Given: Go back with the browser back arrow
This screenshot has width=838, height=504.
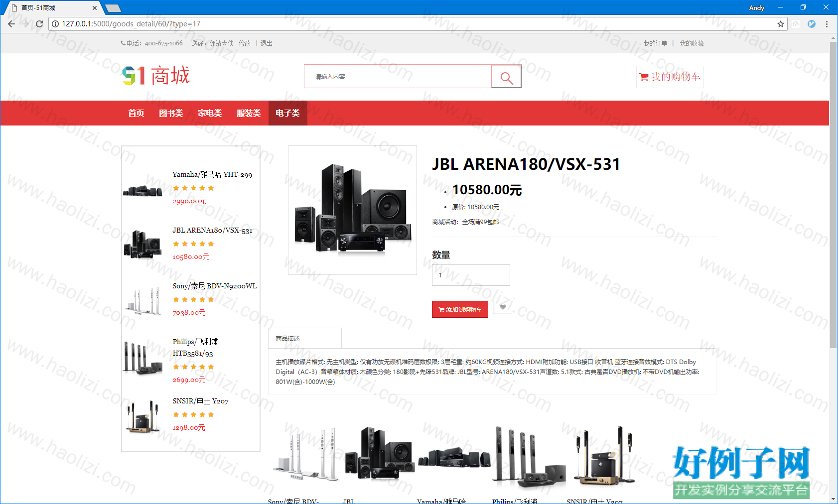Looking at the screenshot, I should (11, 24).
